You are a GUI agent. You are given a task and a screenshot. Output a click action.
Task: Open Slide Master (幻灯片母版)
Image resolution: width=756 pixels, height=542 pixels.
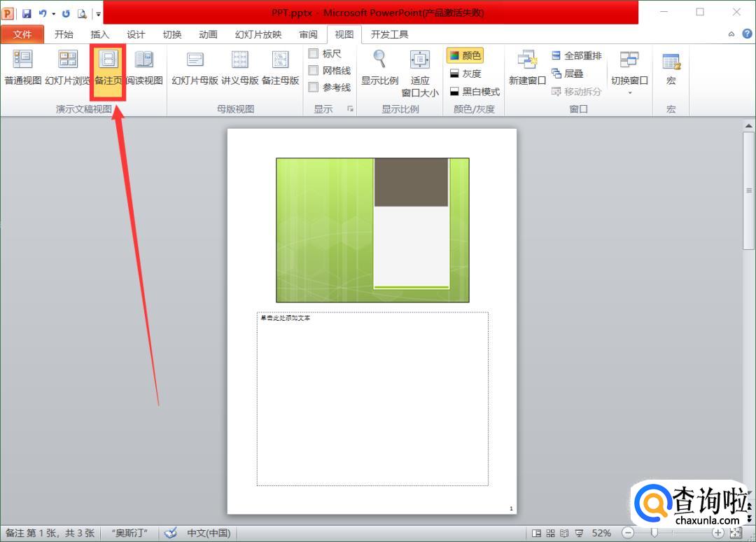coord(195,68)
